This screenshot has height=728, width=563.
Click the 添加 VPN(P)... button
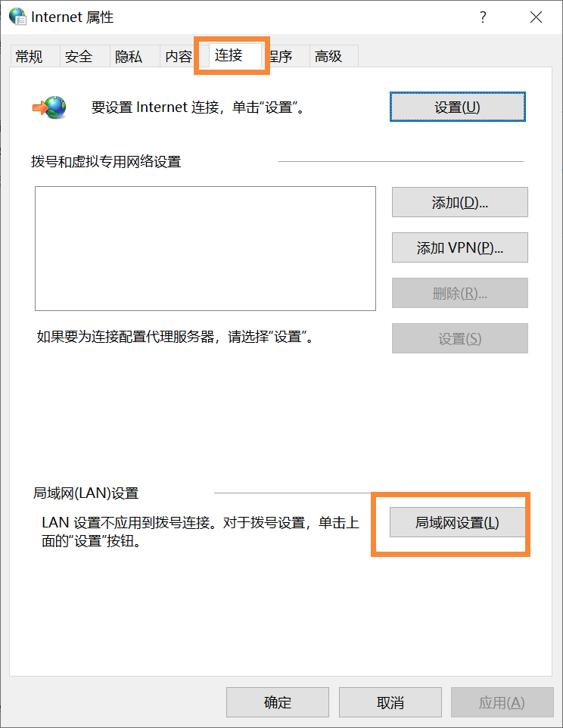(x=460, y=247)
